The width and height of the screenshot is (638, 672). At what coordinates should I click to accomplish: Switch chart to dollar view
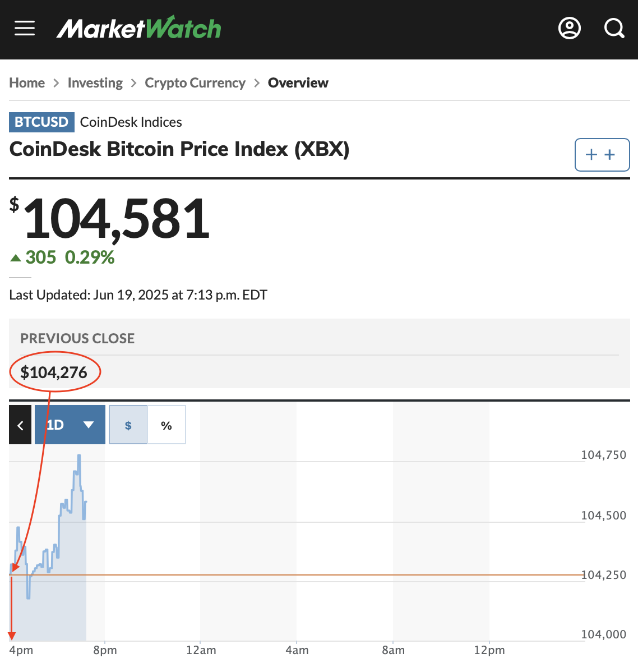[x=128, y=425]
